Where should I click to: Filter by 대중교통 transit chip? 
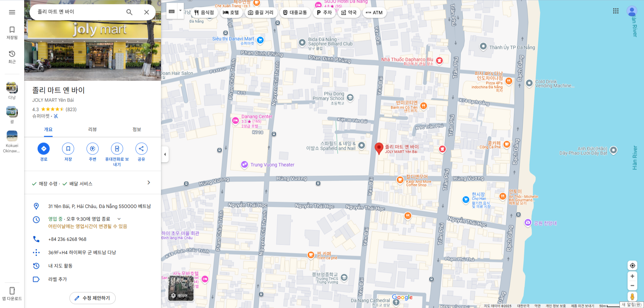(x=295, y=13)
